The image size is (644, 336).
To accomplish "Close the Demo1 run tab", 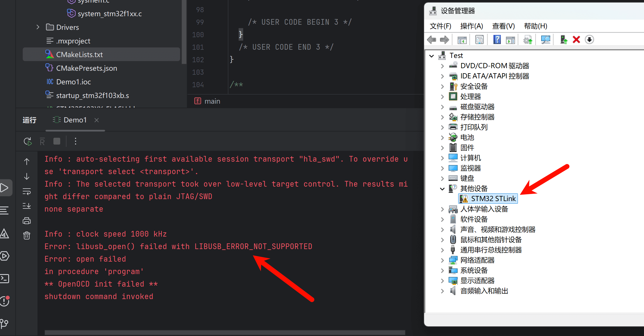I will pos(97,120).
